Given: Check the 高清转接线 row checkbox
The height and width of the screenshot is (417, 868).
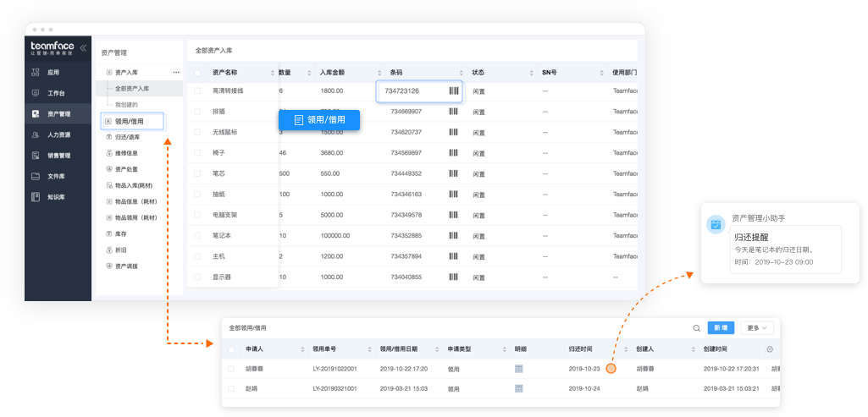Looking at the screenshot, I should coord(197,91).
